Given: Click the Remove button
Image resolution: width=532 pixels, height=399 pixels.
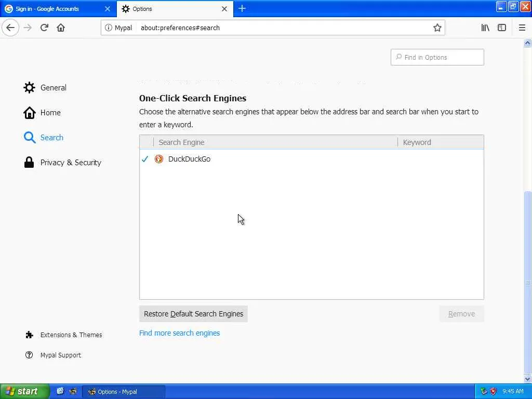Looking at the screenshot, I should tap(461, 314).
